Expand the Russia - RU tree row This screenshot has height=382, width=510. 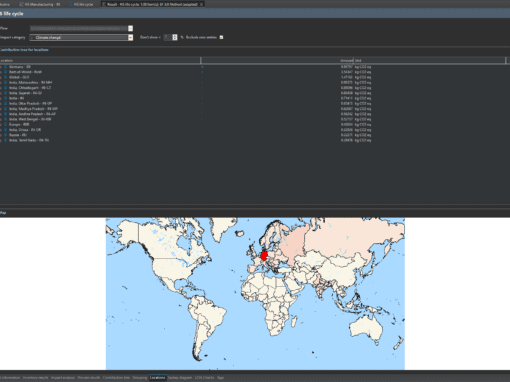coord(1,135)
